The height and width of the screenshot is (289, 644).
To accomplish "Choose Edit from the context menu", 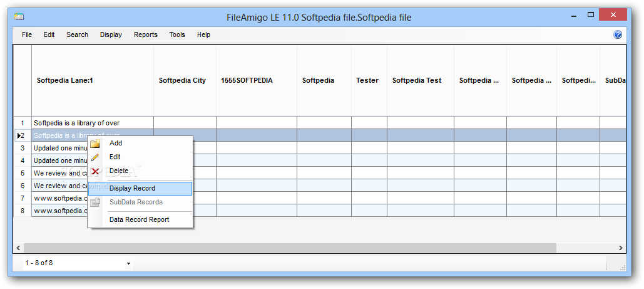I will tap(140, 157).
